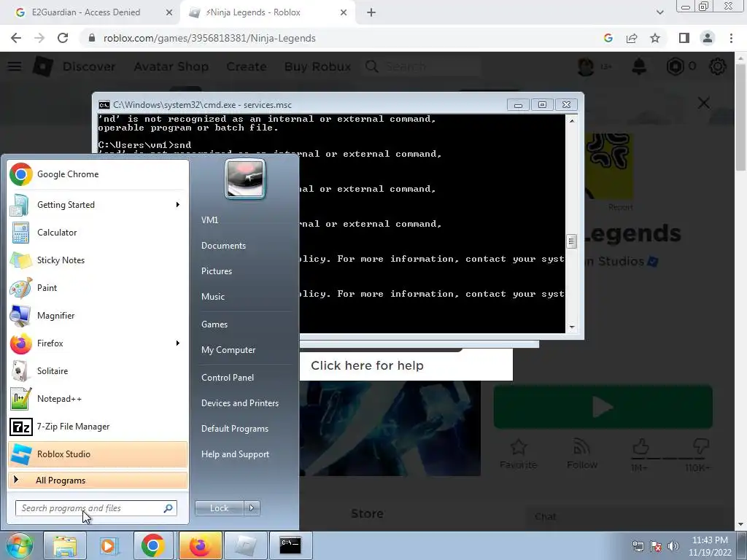Expand Getting Started submenu arrow
Image resolution: width=747 pixels, height=560 pixels.
click(178, 205)
